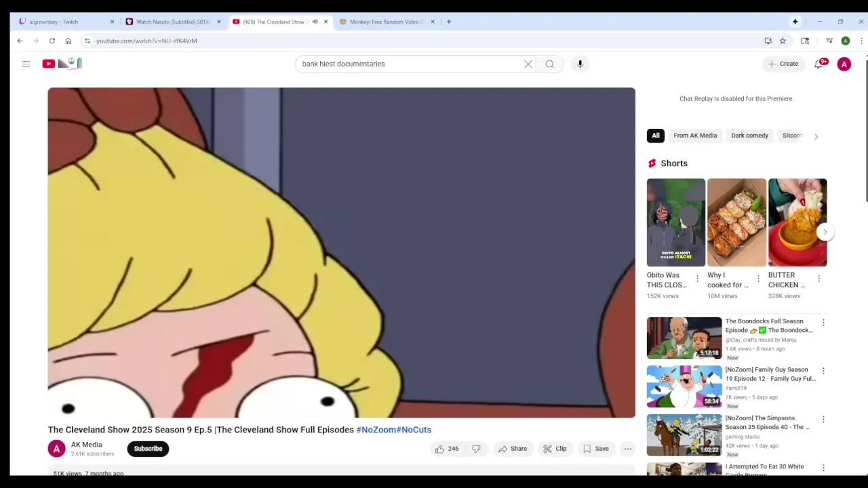
Task: View site information icon
Action: click(87, 41)
